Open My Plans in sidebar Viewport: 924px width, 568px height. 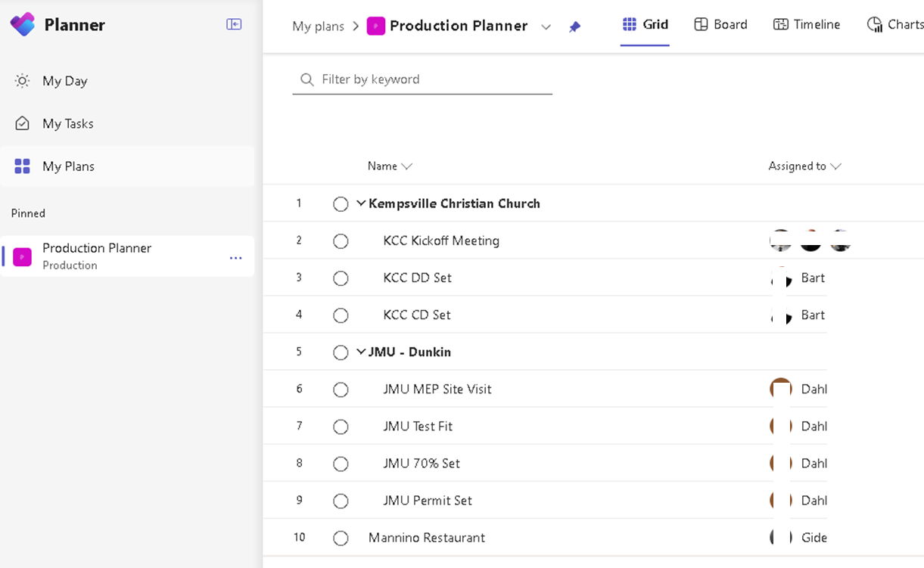(127, 166)
